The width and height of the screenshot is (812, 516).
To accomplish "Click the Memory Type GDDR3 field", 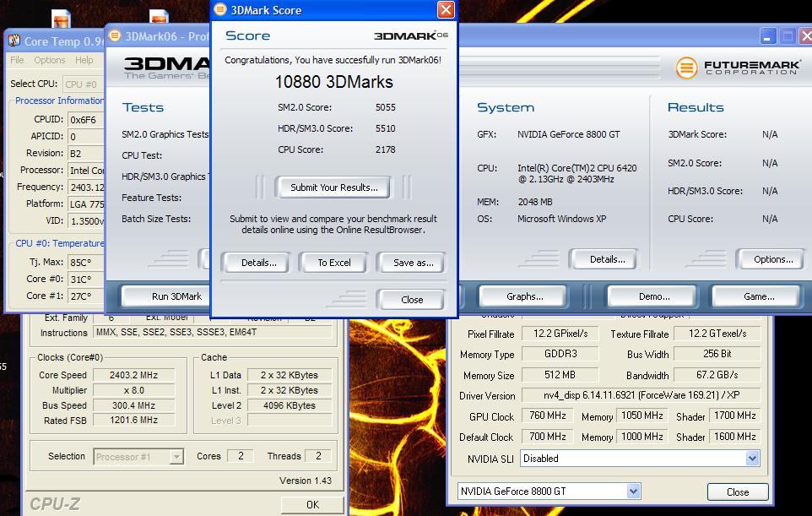I will click(x=560, y=354).
